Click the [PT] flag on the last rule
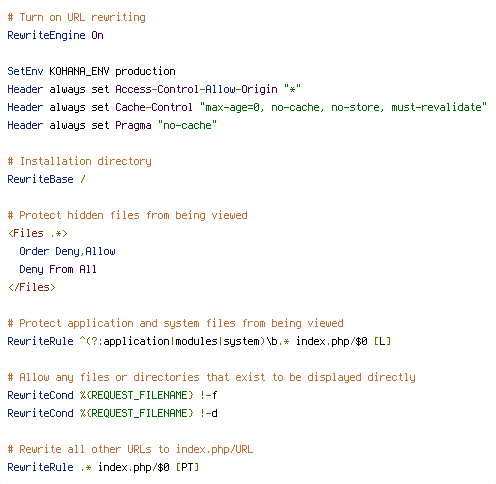Screen dimensions: 496x484 click(x=187, y=467)
